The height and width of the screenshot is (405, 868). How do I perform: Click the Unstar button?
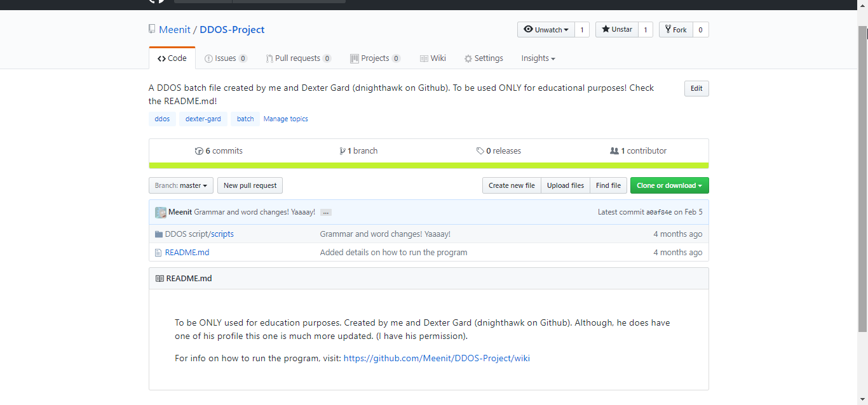617,30
